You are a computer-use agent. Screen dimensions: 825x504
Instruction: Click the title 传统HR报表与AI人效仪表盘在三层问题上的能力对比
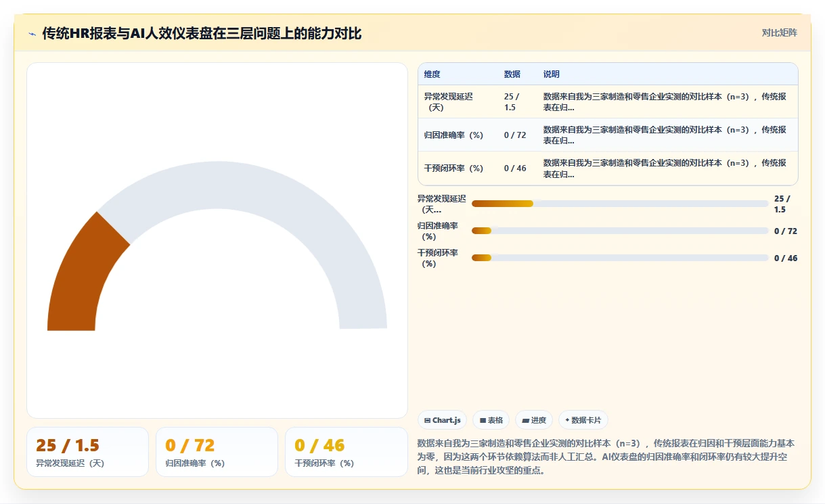pos(202,33)
